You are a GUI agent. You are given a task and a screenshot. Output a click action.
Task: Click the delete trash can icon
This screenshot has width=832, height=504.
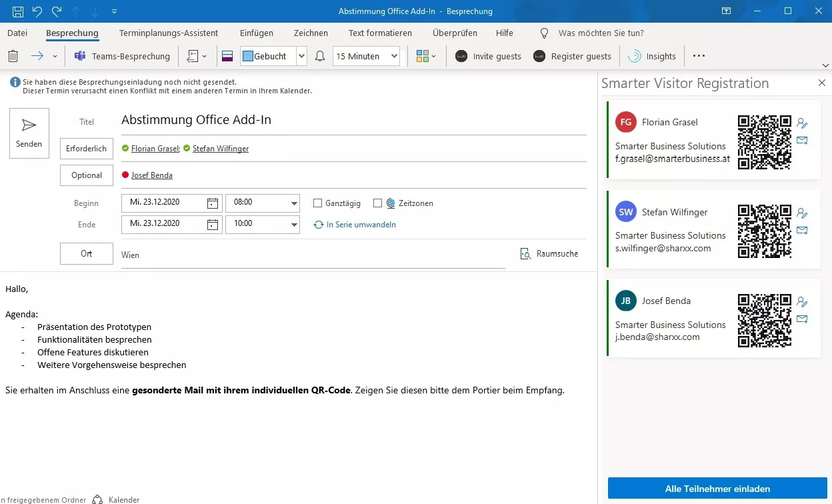point(13,57)
